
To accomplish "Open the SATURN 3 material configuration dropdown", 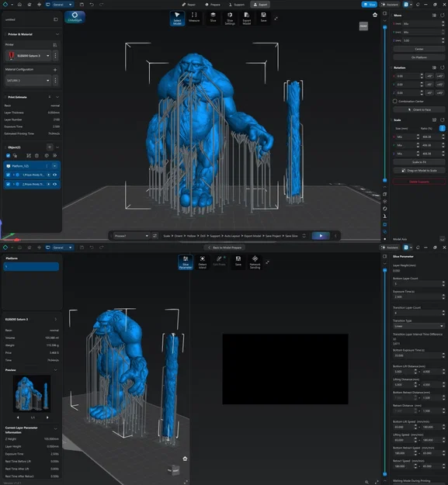I will [x=29, y=81].
